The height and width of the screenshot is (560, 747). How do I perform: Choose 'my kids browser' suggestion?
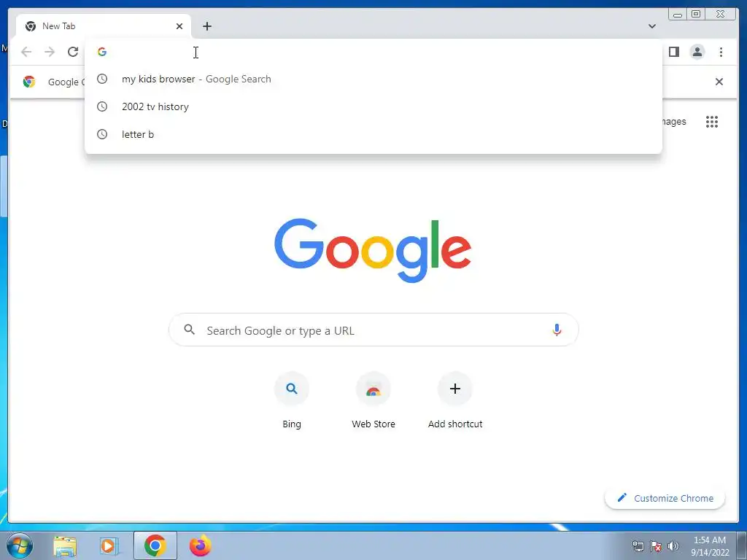[373, 79]
